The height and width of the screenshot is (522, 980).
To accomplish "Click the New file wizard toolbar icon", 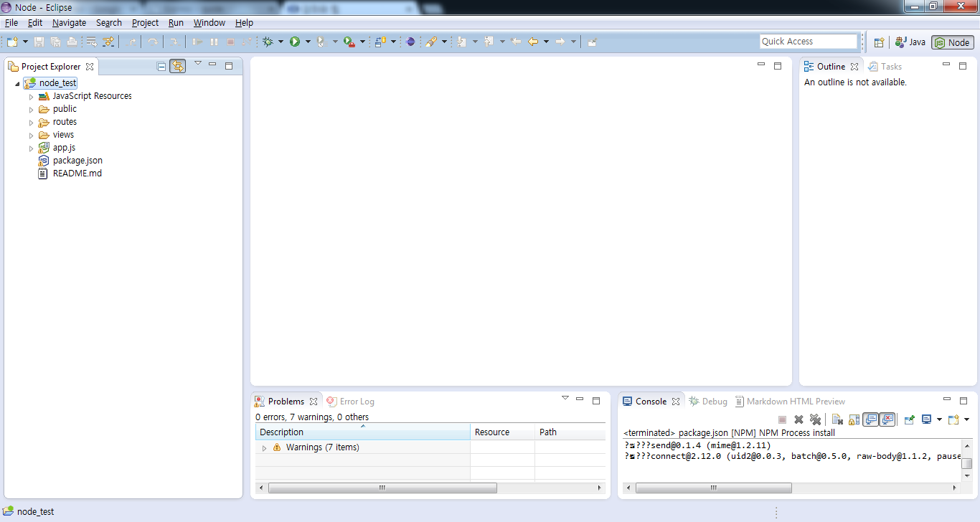I will coord(12,42).
